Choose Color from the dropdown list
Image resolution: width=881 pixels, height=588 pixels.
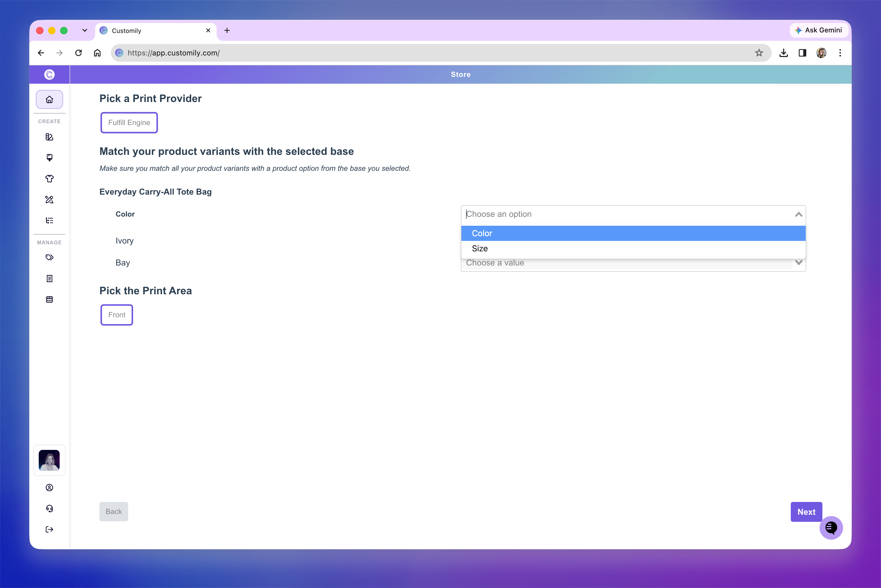[633, 233]
